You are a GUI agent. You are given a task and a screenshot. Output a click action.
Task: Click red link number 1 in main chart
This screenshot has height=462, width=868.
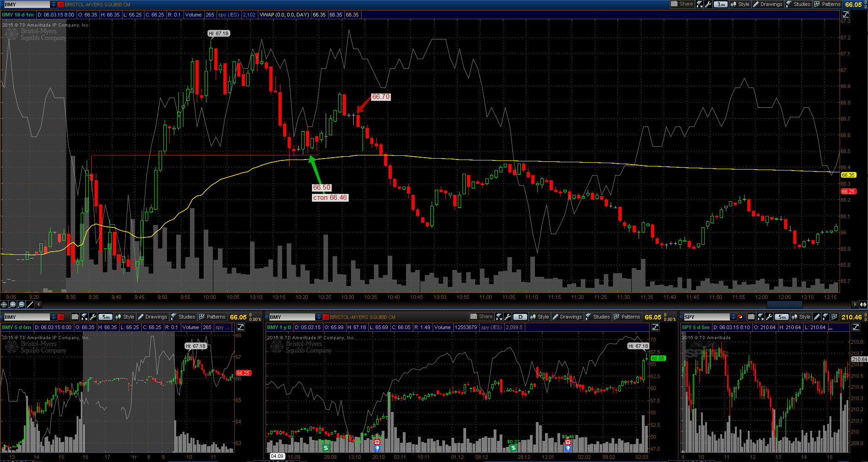61,4
